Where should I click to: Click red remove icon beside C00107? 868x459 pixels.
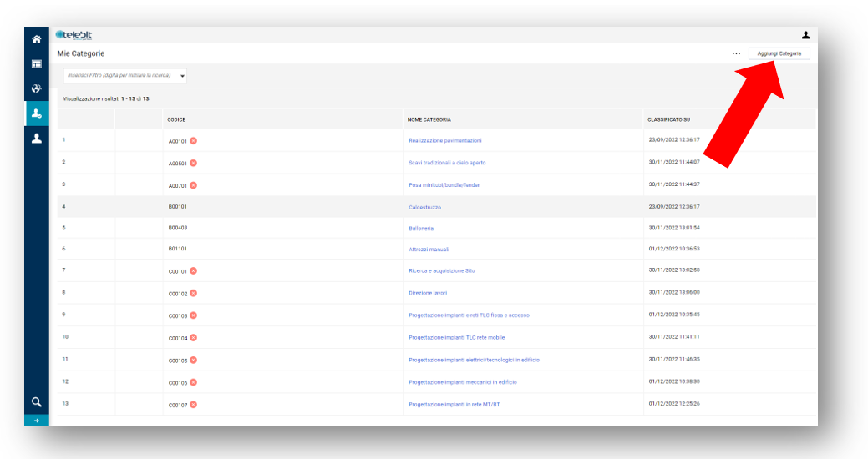pyautogui.click(x=193, y=404)
